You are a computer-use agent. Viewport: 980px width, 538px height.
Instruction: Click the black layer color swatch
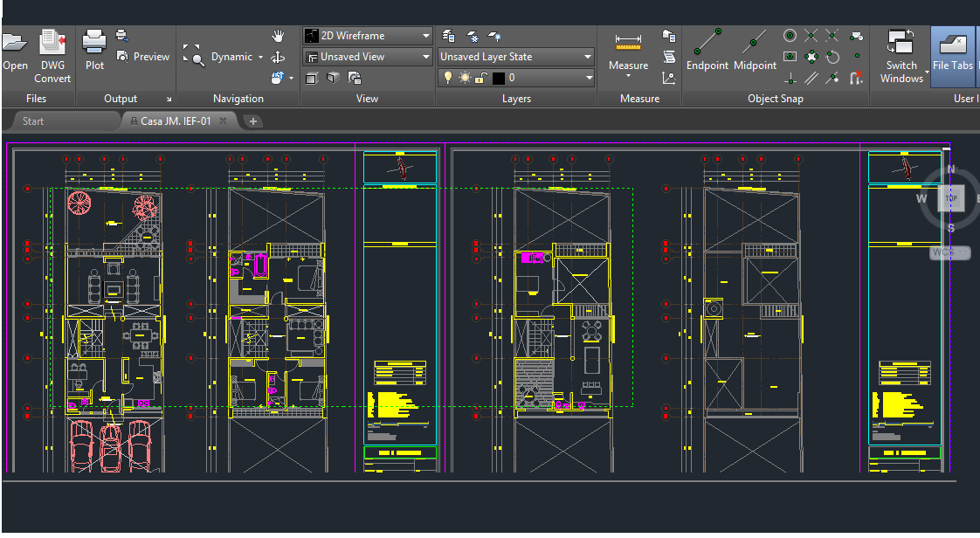coord(500,77)
